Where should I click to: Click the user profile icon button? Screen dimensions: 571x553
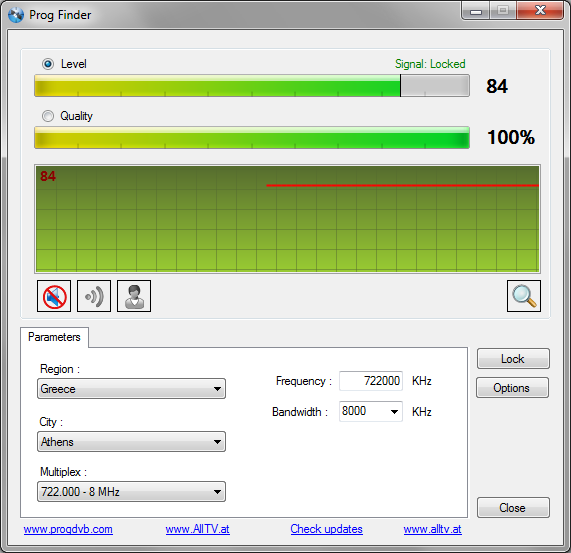[x=134, y=296]
